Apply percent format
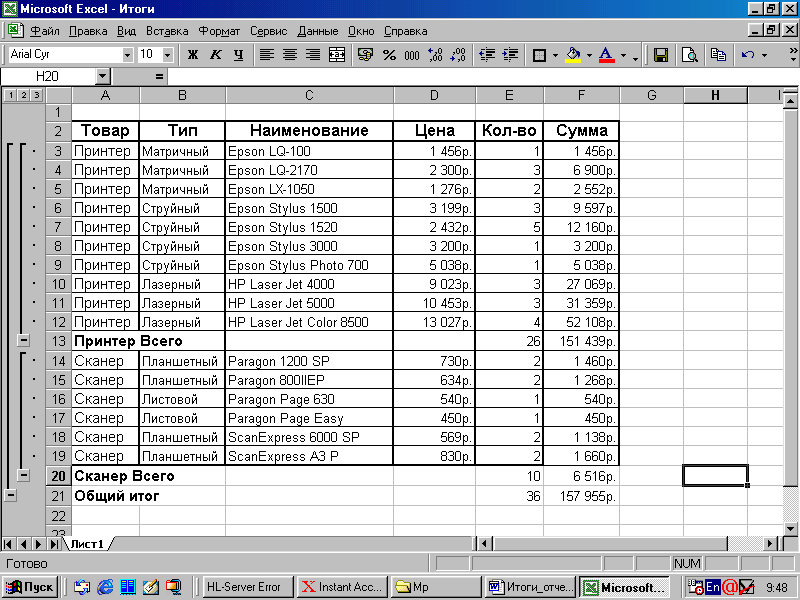This screenshot has width=800, height=600. click(x=389, y=55)
